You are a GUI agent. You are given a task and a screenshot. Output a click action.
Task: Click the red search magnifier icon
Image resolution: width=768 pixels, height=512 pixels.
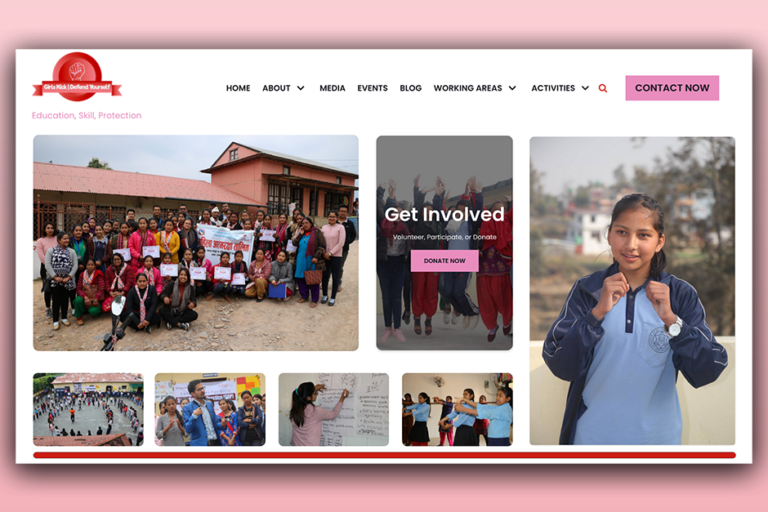point(602,88)
